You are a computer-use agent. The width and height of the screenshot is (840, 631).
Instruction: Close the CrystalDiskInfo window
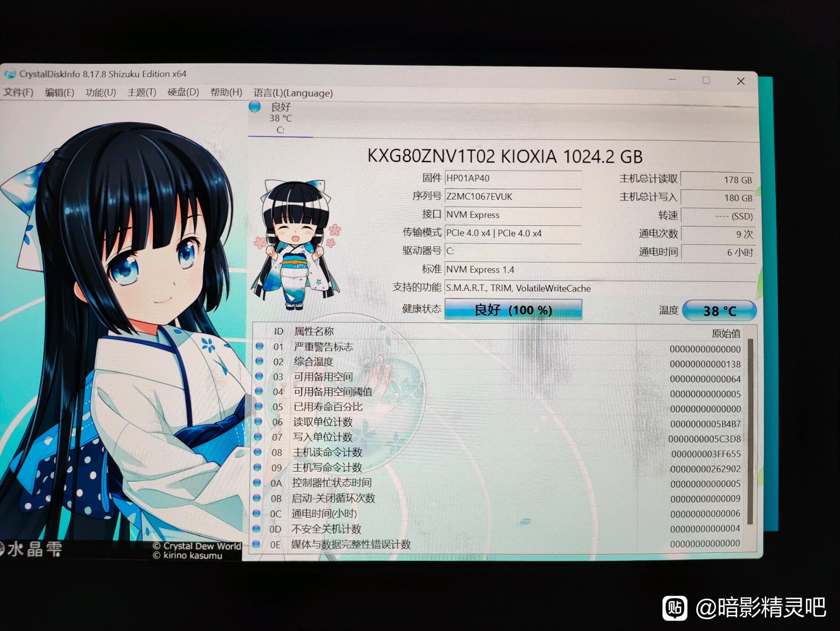pyautogui.click(x=741, y=81)
